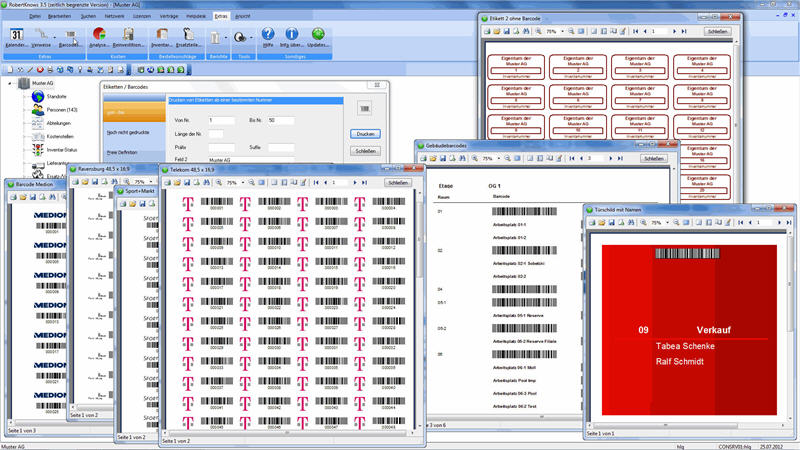The width and height of the screenshot is (800, 450).
Task: Click Schließen in Telekom window
Action: tap(397, 182)
